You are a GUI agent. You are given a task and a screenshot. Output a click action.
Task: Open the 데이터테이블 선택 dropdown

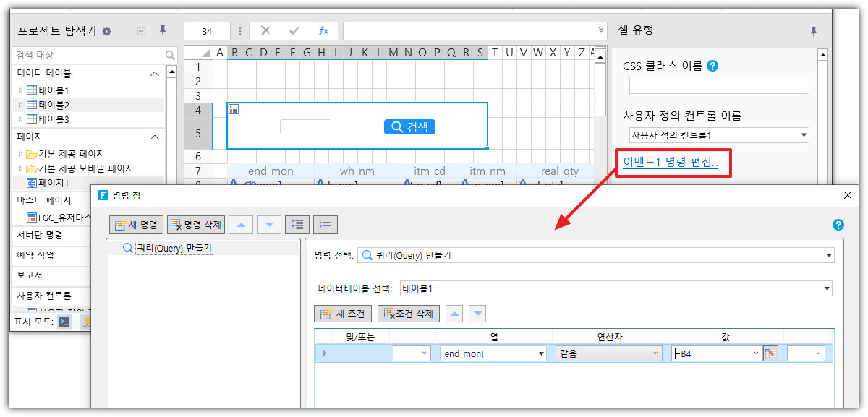(827, 289)
